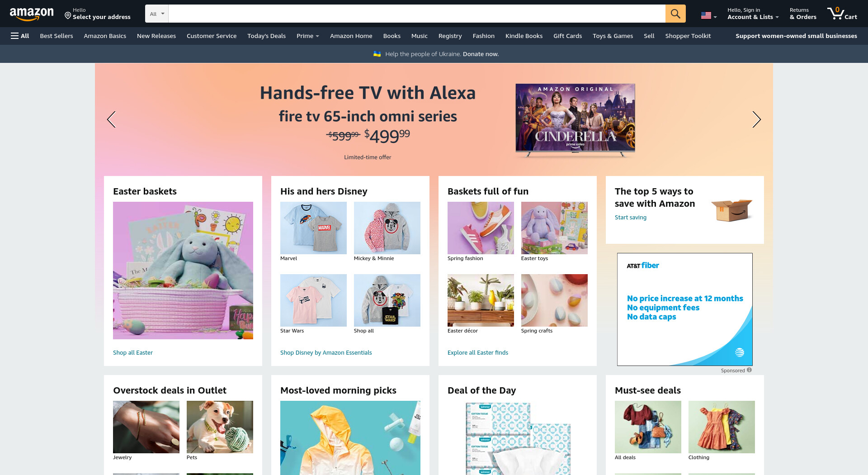Go to Gift Cards nav item
Viewport: 868px width, 475px height.
pyautogui.click(x=567, y=36)
